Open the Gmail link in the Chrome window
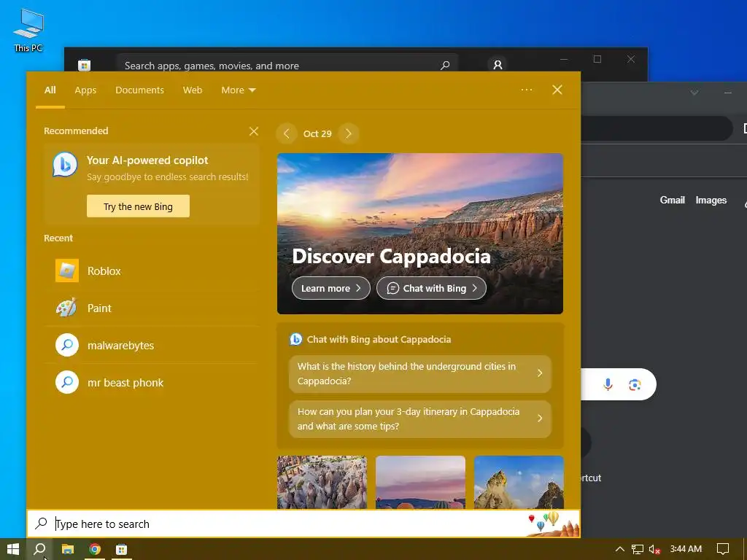747x560 pixels. click(672, 201)
